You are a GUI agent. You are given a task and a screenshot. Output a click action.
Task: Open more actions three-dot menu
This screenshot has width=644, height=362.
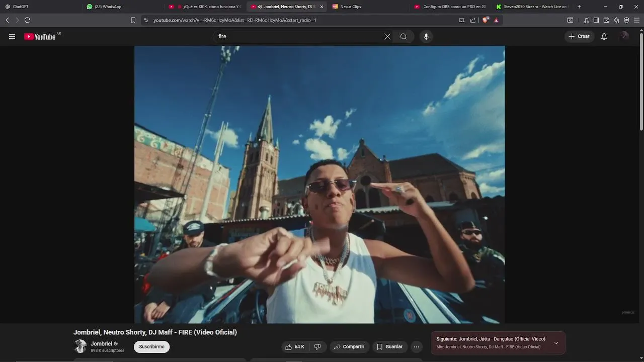[417, 347]
